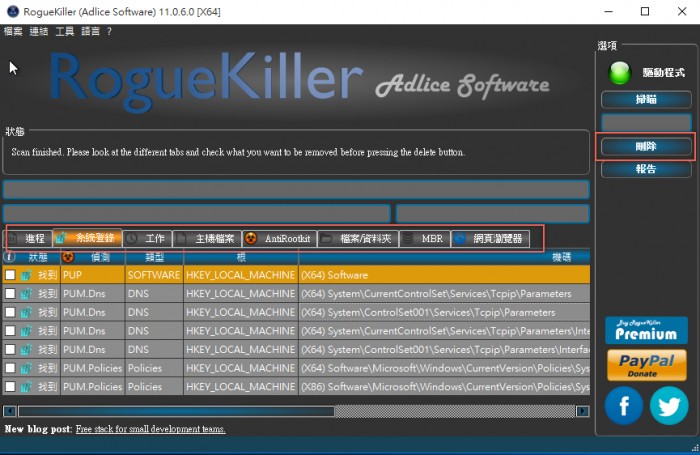Click the registry icon on the 系統登錄 tab
Viewport: 700px width, 455px height.
tap(61, 238)
